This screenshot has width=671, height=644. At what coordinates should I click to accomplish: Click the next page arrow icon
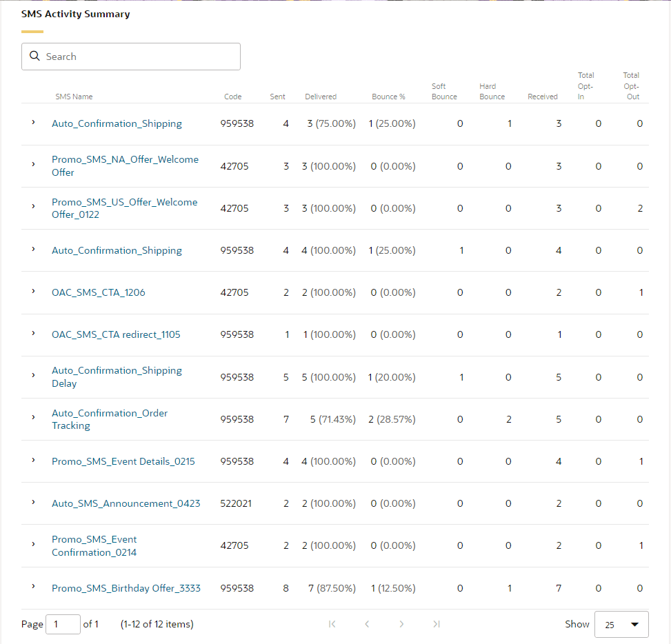click(x=402, y=623)
